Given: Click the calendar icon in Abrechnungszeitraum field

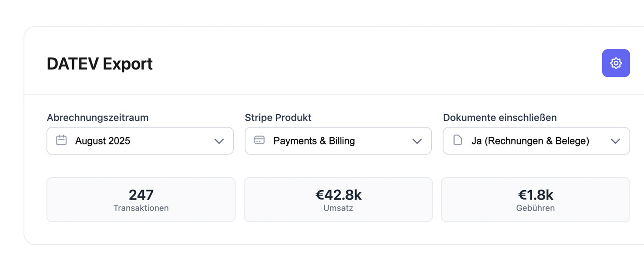Looking at the screenshot, I should [61, 140].
